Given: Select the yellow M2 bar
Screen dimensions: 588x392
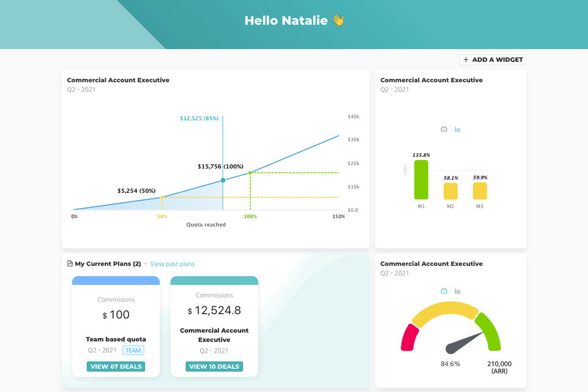Looking at the screenshot, I should coord(450,191).
